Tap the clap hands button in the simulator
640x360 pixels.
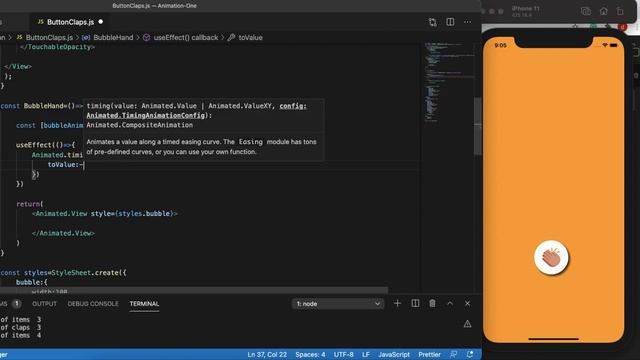[x=551, y=258]
